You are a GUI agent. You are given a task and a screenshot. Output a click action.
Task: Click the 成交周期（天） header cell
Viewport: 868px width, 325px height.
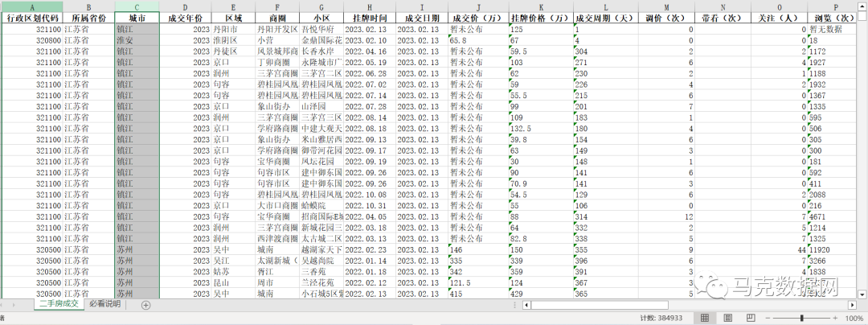pos(606,18)
